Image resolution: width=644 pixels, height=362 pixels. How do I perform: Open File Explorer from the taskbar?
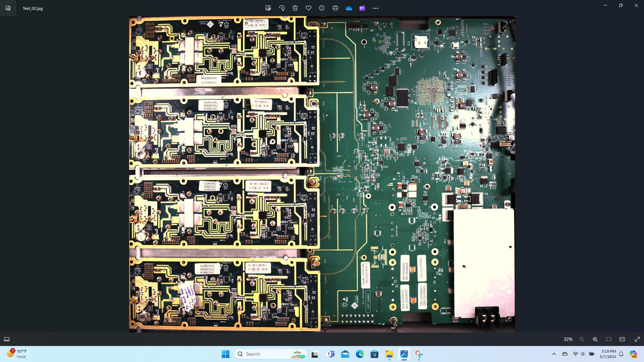389,354
